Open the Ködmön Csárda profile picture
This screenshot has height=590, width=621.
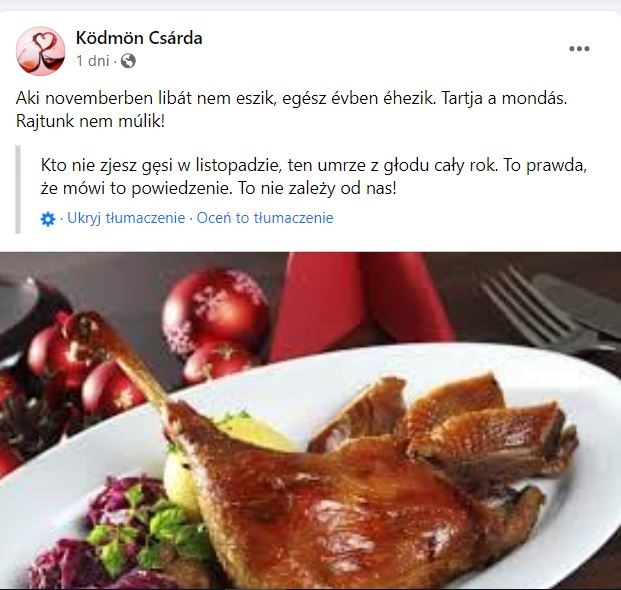pyautogui.click(x=40, y=51)
